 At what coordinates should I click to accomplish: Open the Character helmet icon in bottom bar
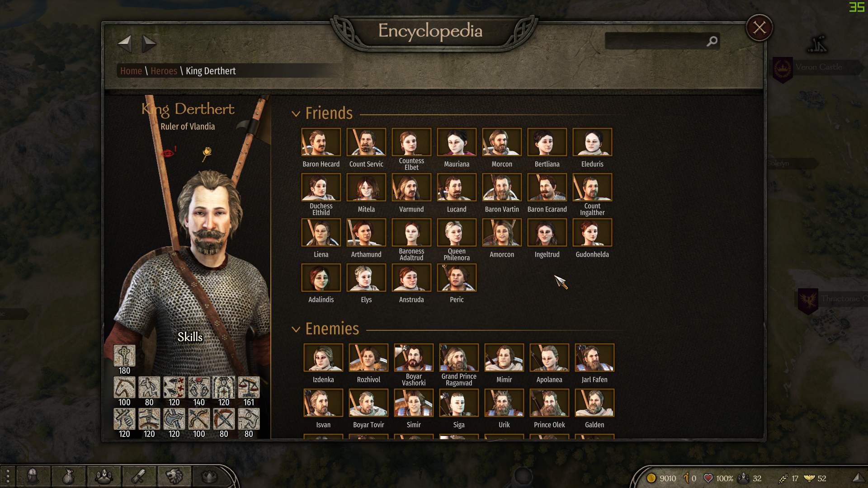(x=33, y=476)
